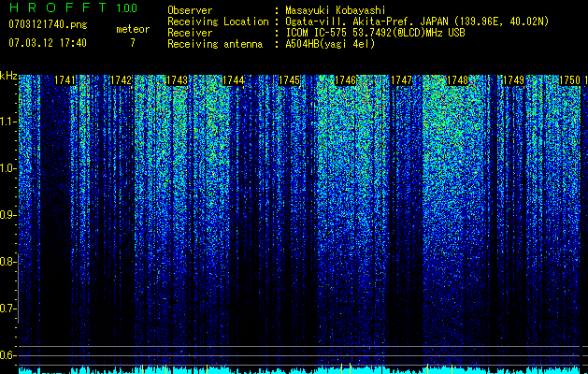Click the 'meteor' counter label
The width and height of the screenshot is (588, 374).
[133, 29]
